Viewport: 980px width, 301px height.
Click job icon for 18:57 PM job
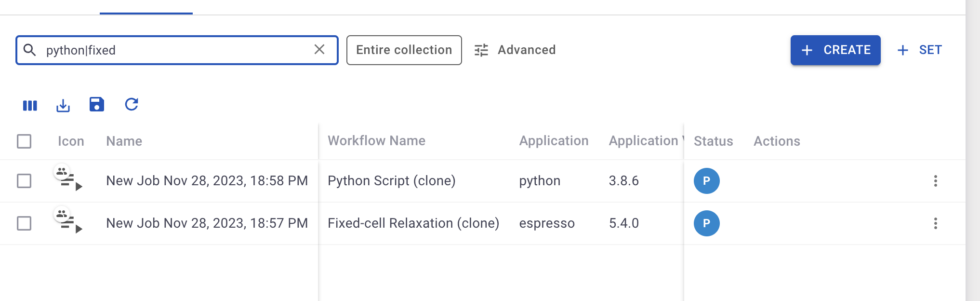68,222
